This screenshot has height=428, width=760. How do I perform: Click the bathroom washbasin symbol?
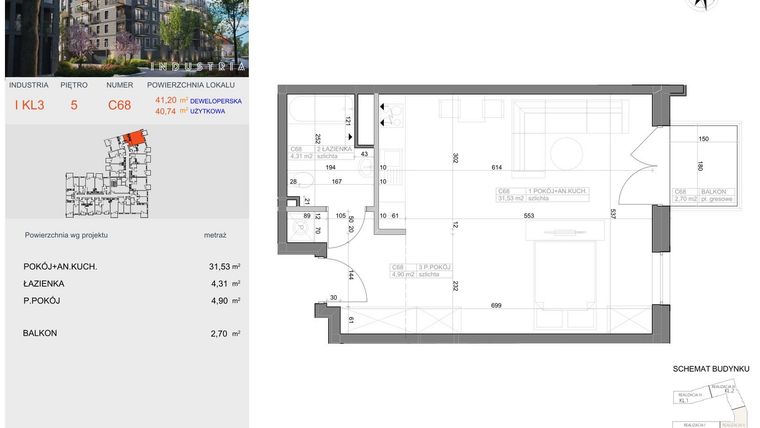pos(368,168)
